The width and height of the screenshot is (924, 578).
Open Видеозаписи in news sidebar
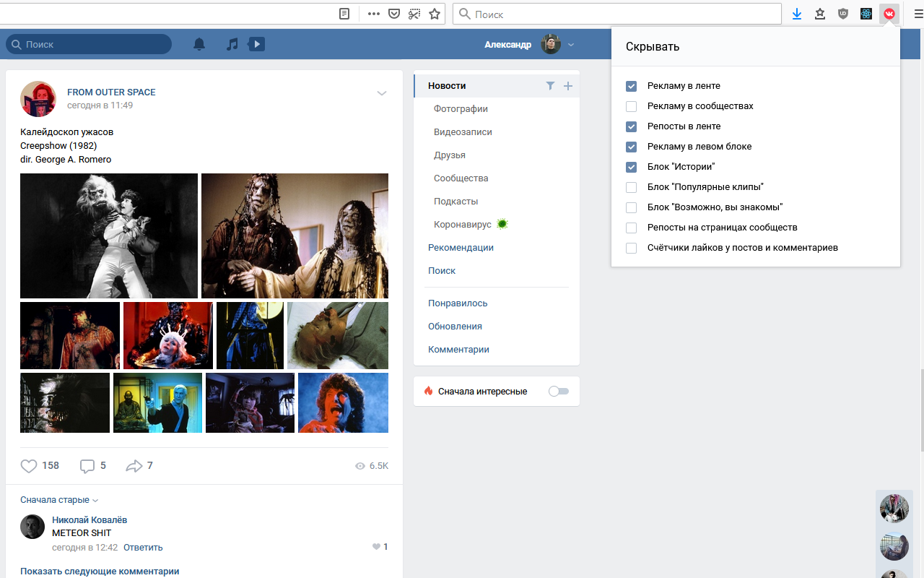(463, 132)
